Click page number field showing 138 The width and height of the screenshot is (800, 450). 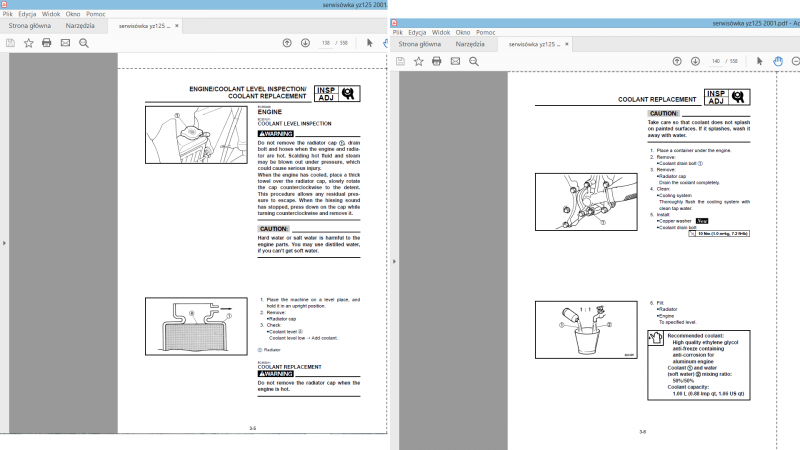click(325, 43)
